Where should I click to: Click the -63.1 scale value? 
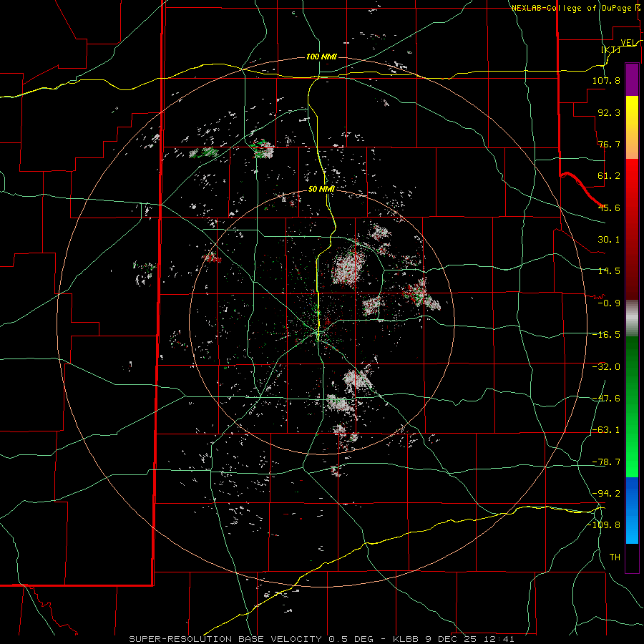[606, 430]
